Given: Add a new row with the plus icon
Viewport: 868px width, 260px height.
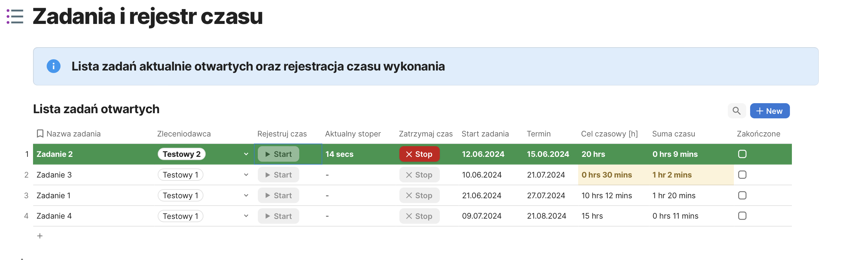Looking at the screenshot, I should [40, 236].
